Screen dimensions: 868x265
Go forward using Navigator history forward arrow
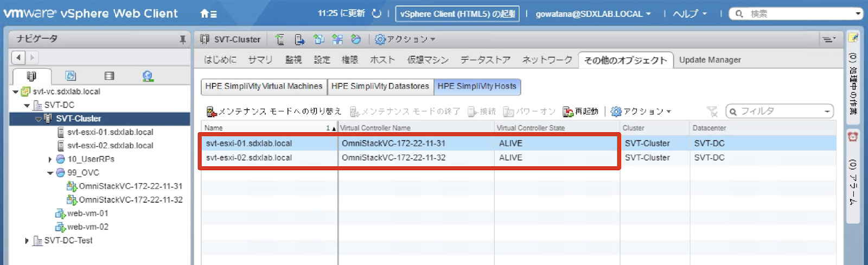click(32, 57)
